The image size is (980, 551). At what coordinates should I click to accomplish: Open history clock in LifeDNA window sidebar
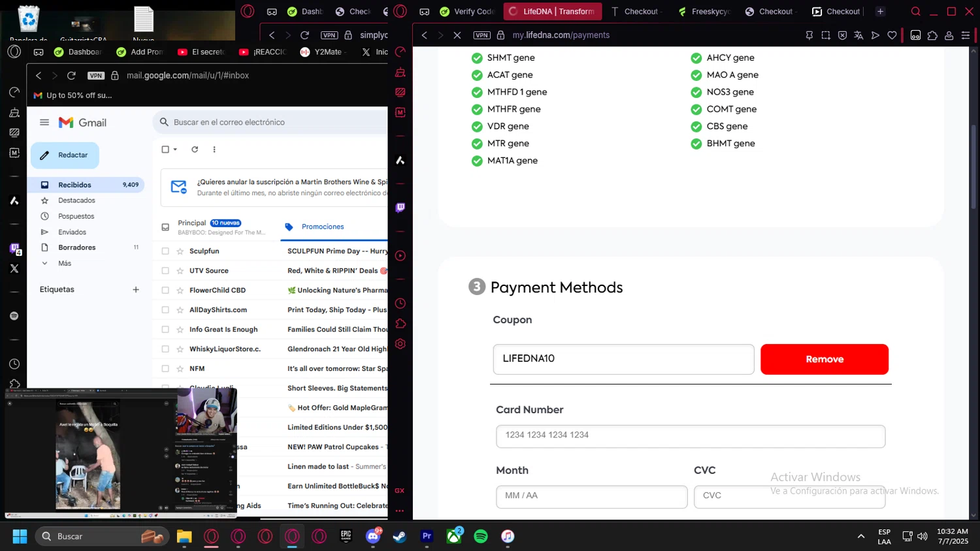(x=400, y=304)
